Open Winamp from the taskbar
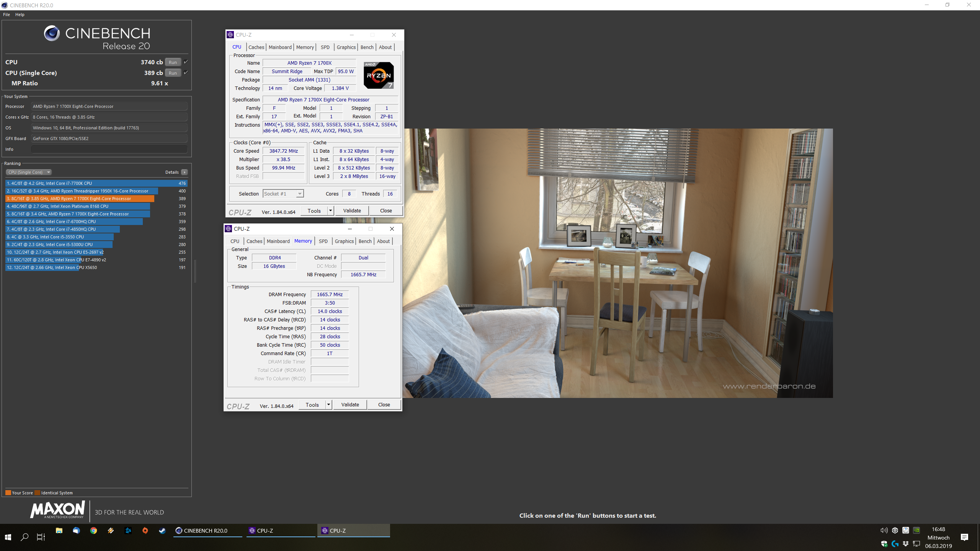Image resolution: width=980 pixels, height=551 pixels. click(x=111, y=530)
